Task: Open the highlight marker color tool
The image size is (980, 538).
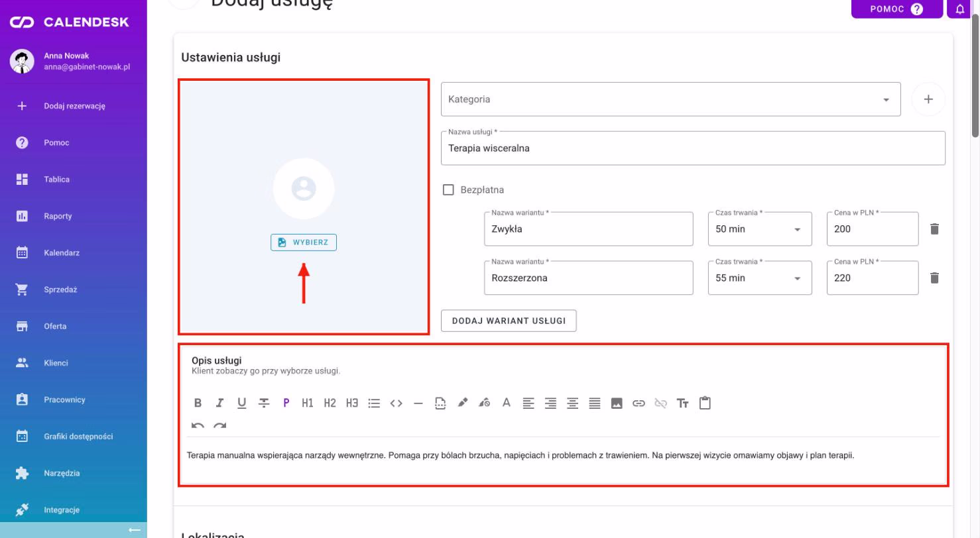Action: [x=462, y=403]
